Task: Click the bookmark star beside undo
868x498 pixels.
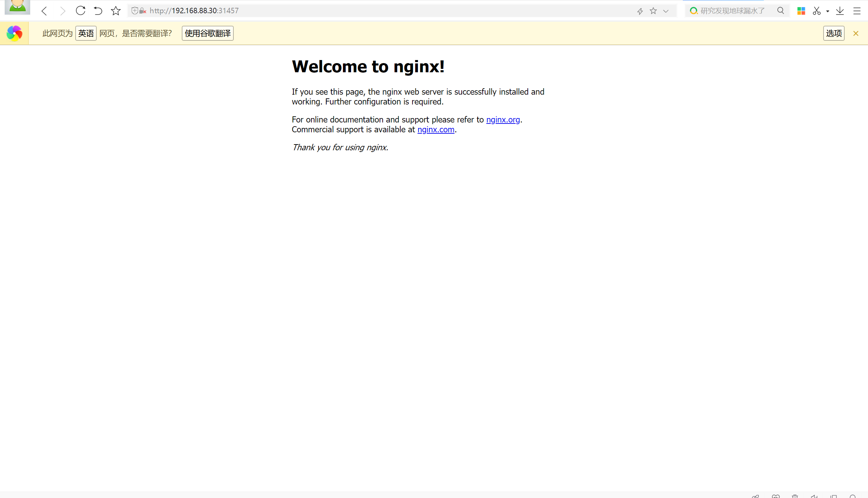Action: coord(116,11)
